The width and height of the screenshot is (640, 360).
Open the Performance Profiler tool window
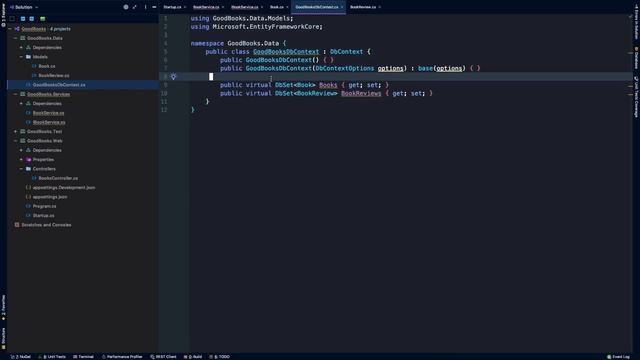pyautogui.click(x=122, y=357)
